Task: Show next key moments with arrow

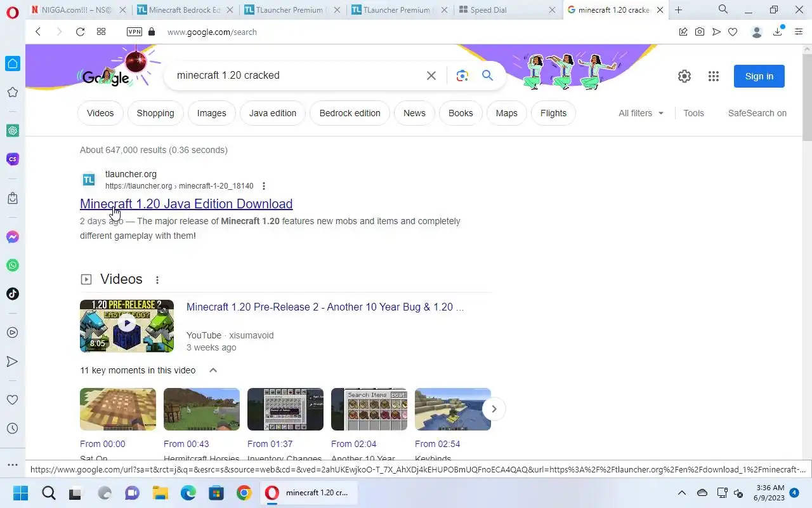Action: [494, 409]
